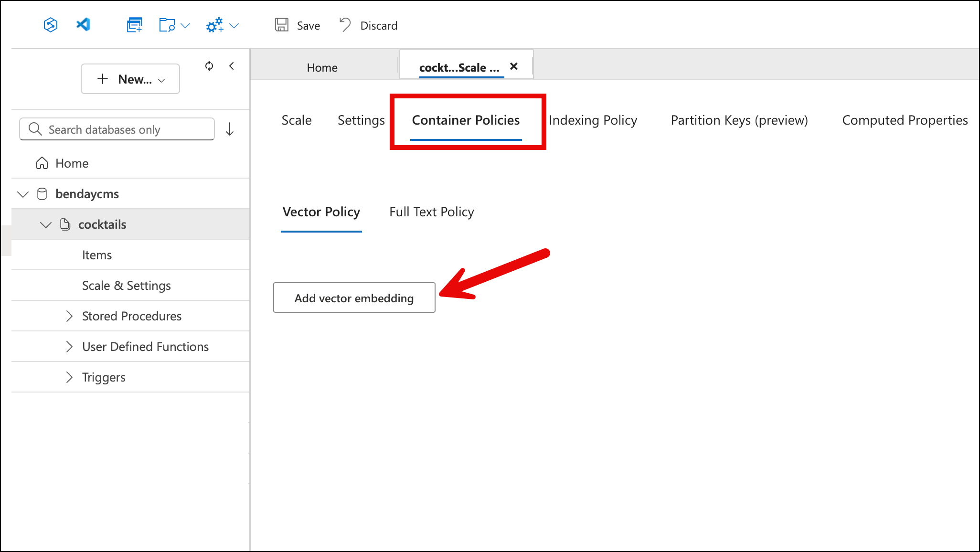Open the Full Text Policy tab

(x=431, y=212)
